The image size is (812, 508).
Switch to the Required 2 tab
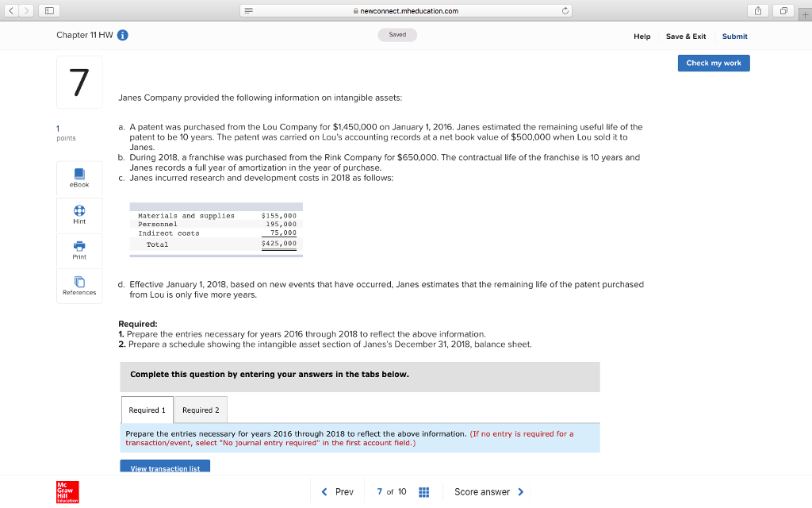click(x=201, y=410)
